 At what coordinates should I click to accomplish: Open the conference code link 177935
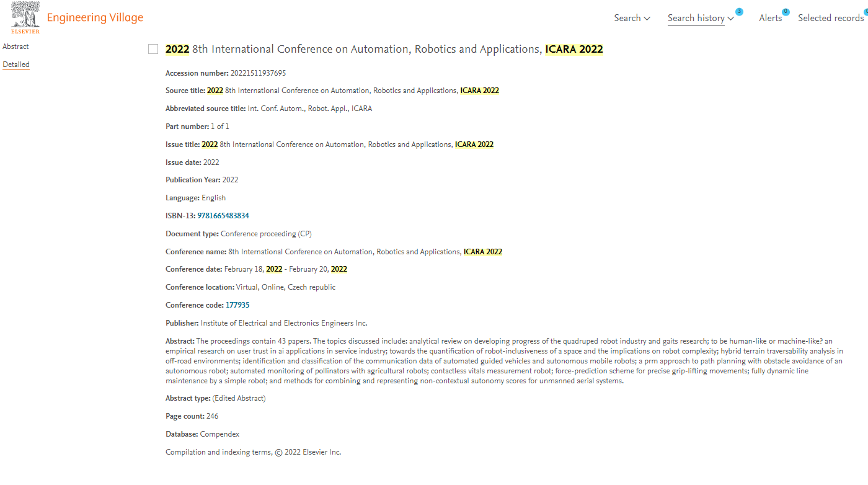coord(237,305)
